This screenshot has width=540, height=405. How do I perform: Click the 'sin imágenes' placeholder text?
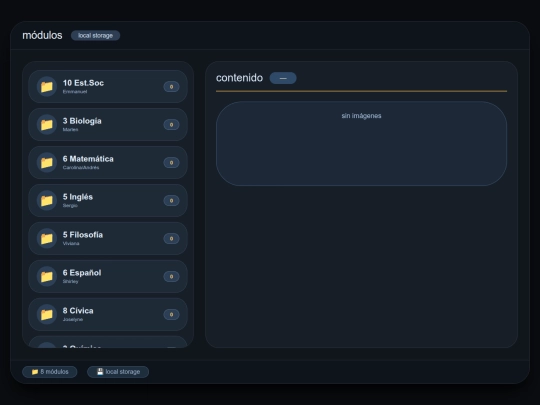click(x=361, y=116)
